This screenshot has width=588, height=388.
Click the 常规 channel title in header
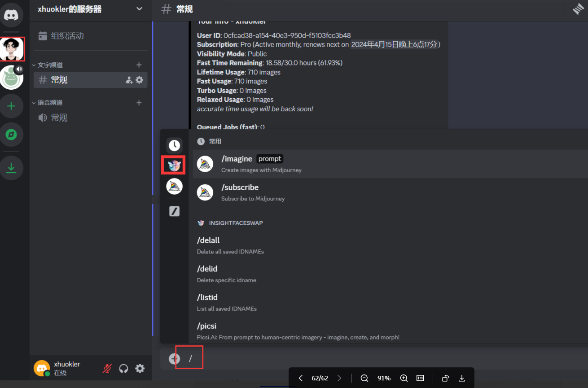184,9
